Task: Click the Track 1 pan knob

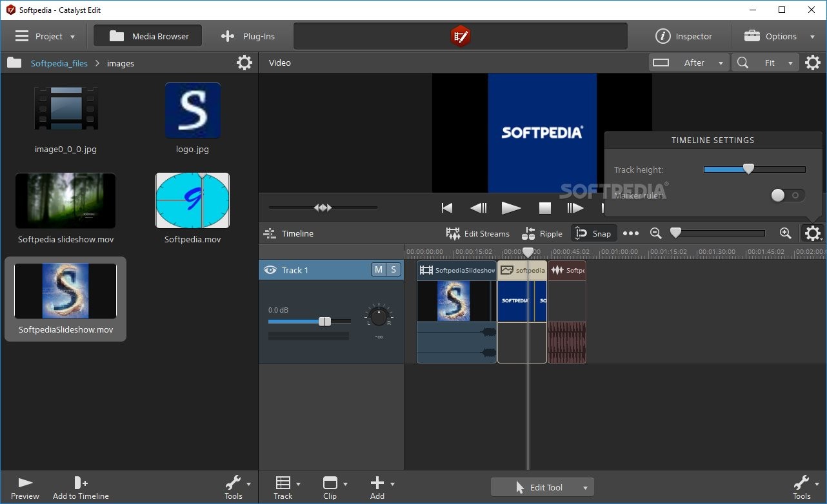Action: [x=379, y=316]
